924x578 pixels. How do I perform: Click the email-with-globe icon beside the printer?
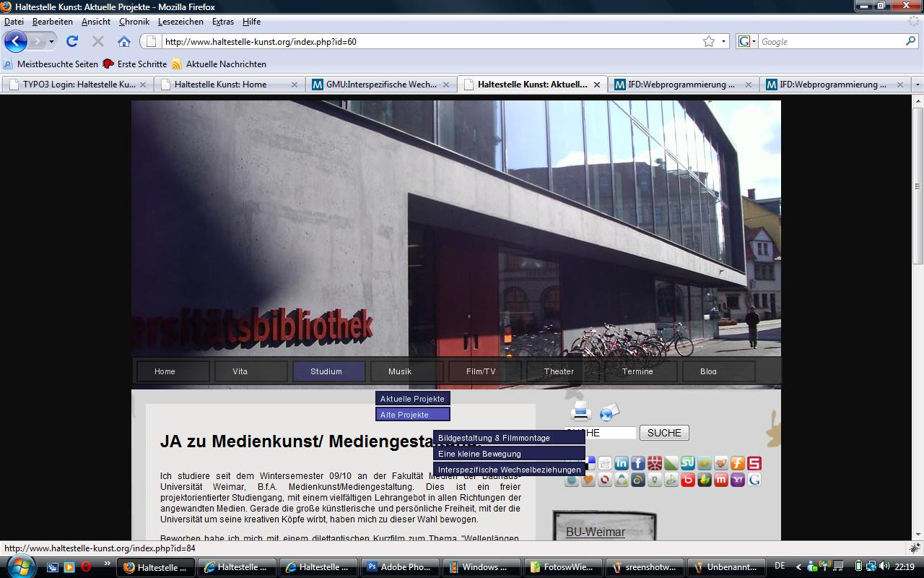tap(609, 412)
